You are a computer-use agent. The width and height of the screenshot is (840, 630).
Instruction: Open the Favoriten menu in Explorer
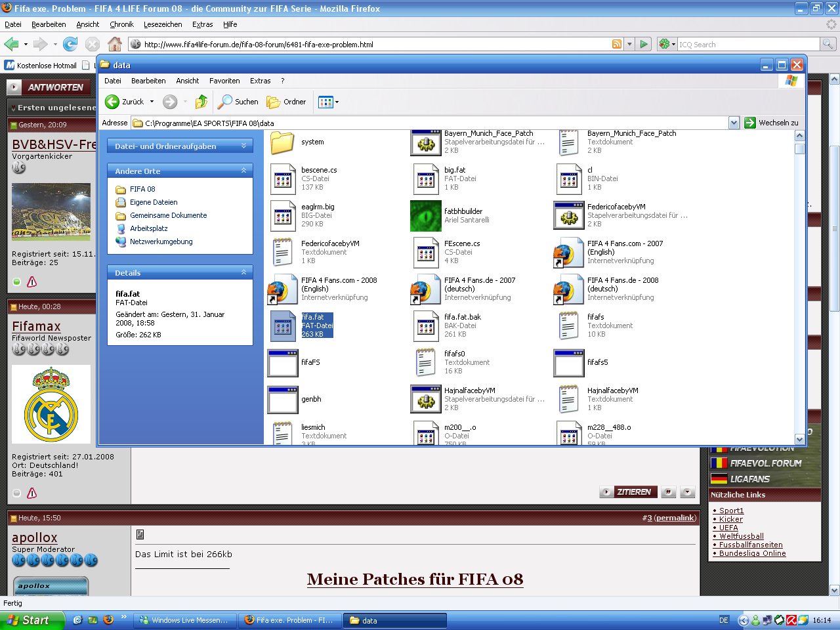pyautogui.click(x=224, y=81)
